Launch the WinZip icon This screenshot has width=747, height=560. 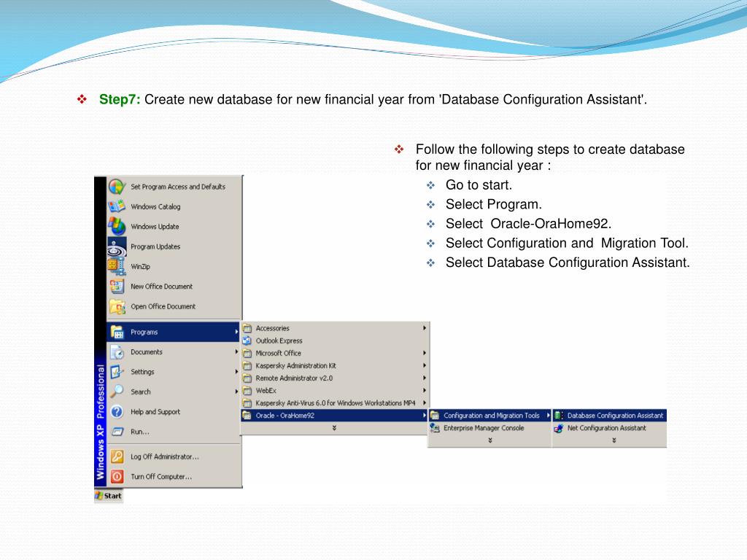tap(117, 266)
